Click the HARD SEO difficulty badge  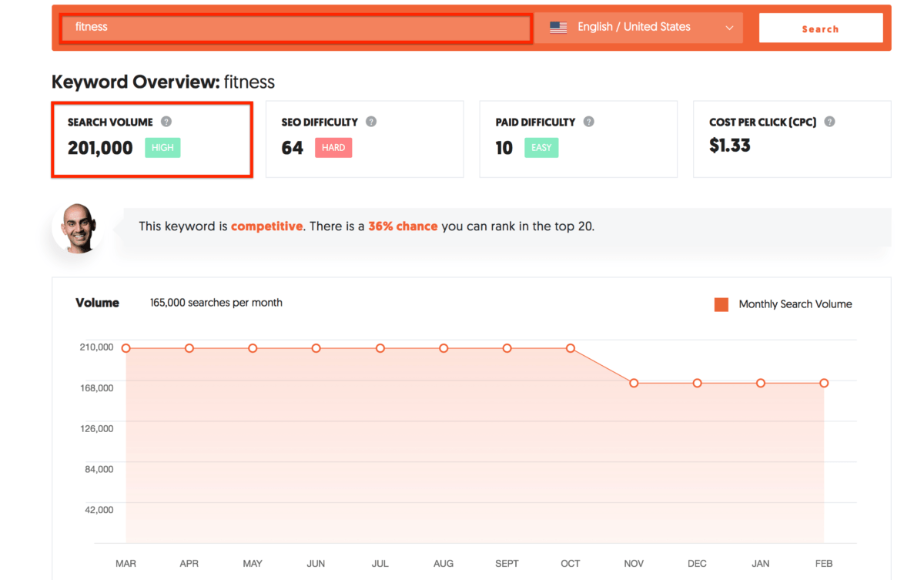tap(333, 148)
